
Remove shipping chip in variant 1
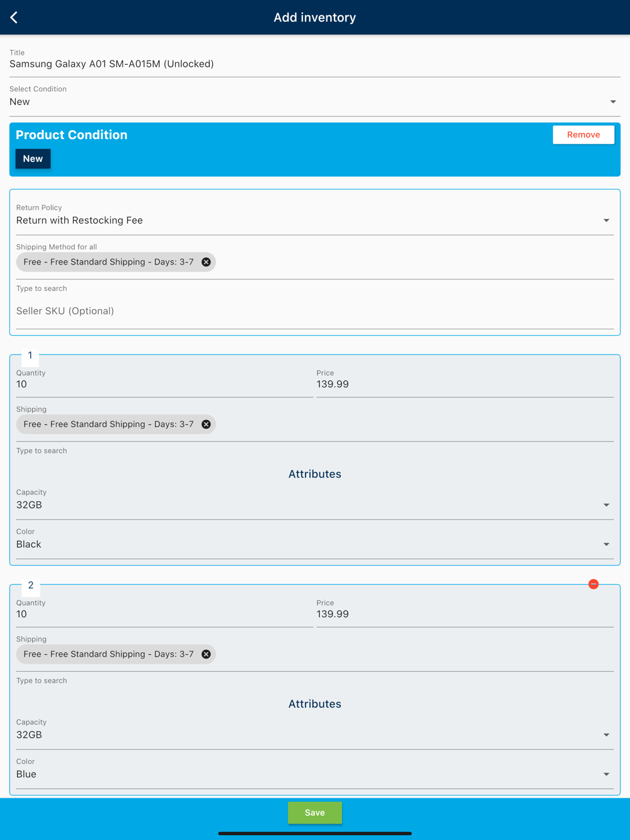pyautogui.click(x=206, y=424)
